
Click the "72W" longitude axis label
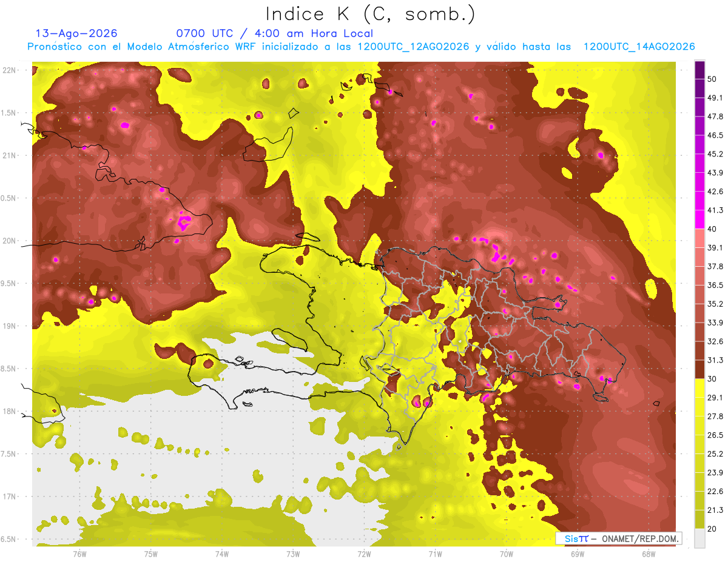(364, 554)
